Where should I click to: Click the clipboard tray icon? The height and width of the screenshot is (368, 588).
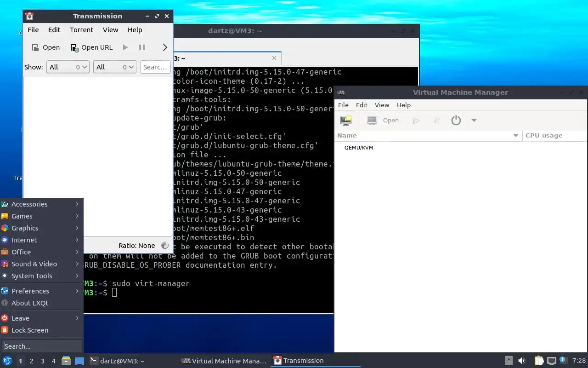click(539, 361)
